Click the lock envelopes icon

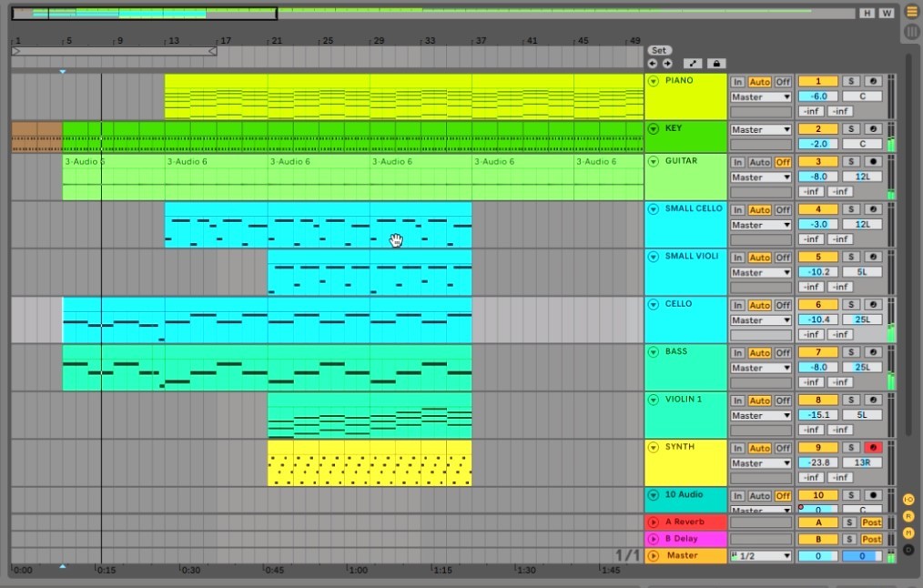[715, 64]
